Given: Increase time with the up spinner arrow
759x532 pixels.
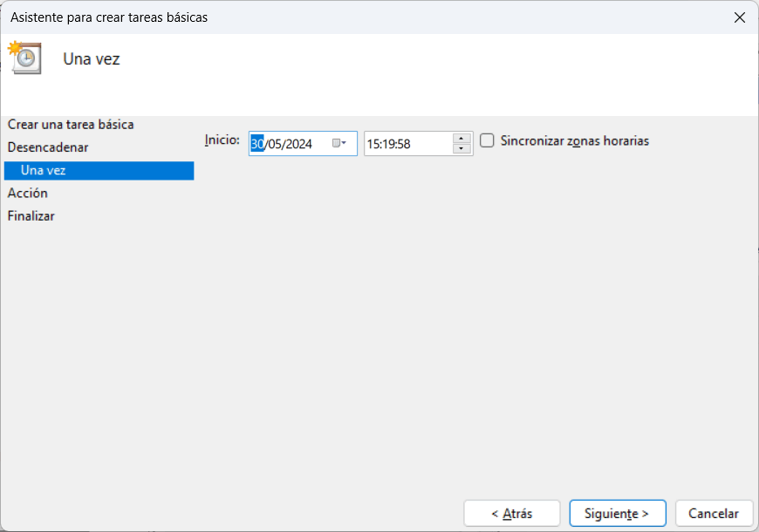Looking at the screenshot, I should point(462,138).
